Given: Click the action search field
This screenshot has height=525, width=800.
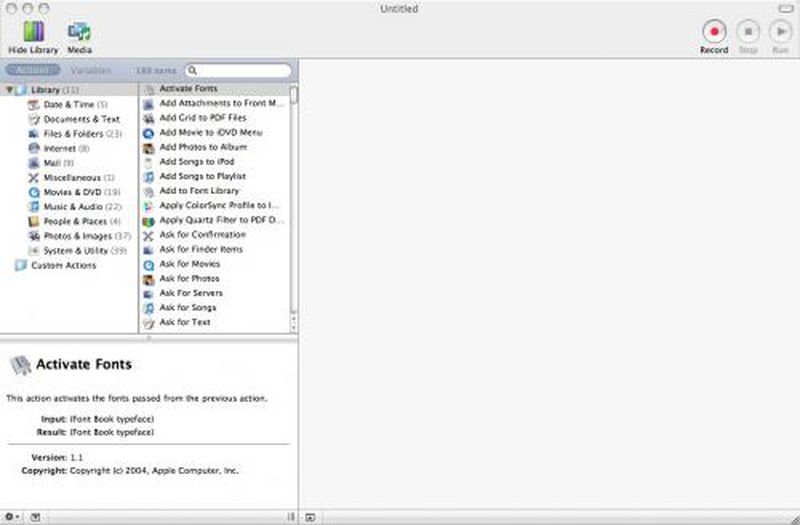Looking at the screenshot, I should coord(238,70).
